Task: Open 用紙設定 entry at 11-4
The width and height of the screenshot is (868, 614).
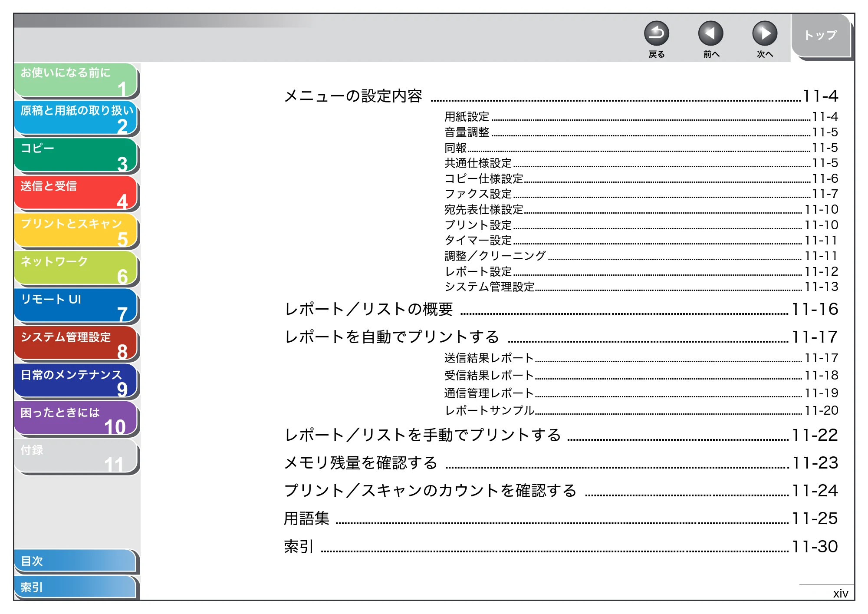Action: 641,117
